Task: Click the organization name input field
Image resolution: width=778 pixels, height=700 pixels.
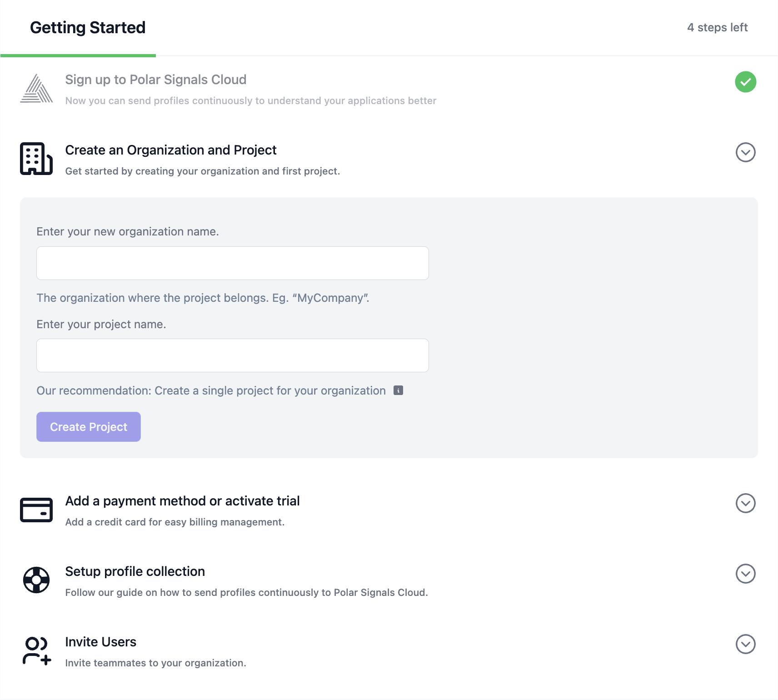Action: tap(232, 263)
